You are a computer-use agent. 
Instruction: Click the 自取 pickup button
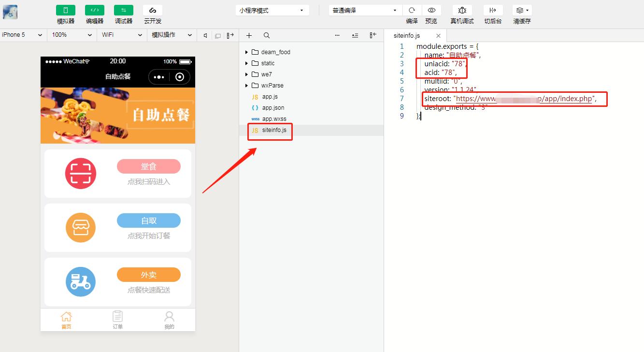(148, 220)
